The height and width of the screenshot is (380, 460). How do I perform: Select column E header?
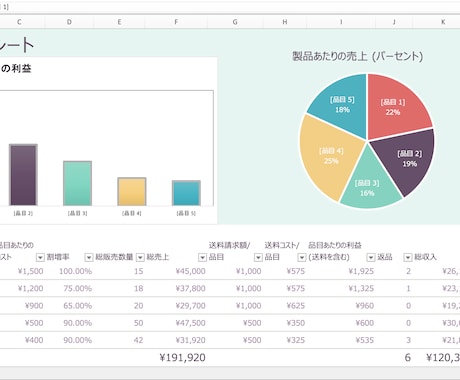[x=119, y=22]
